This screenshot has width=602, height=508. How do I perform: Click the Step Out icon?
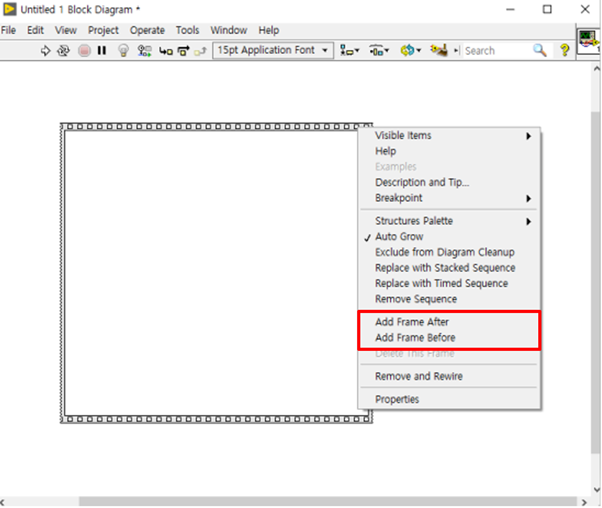coord(200,51)
